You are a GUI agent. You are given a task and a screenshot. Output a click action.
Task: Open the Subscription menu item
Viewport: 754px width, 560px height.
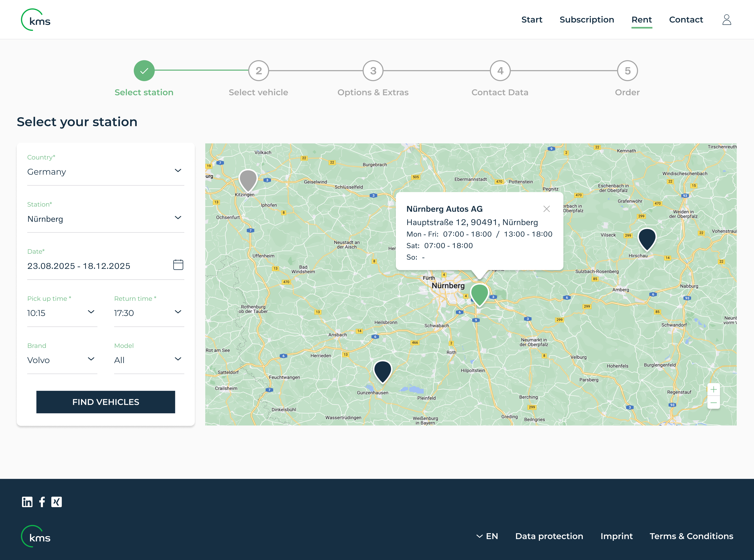coord(587,20)
